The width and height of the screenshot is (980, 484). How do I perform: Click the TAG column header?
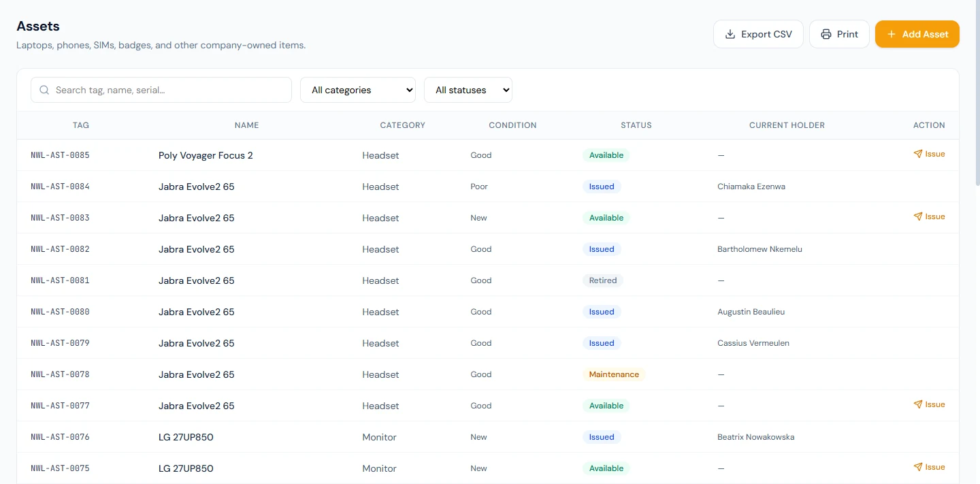pos(81,125)
